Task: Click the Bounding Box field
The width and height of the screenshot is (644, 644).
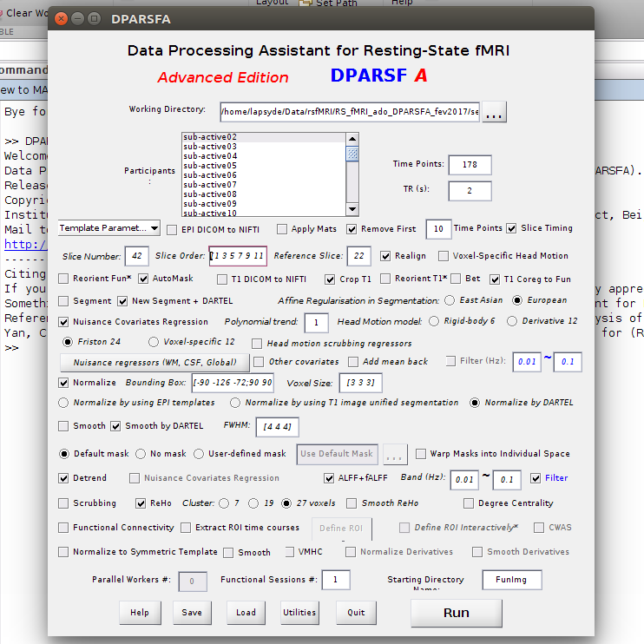Action: point(233,383)
